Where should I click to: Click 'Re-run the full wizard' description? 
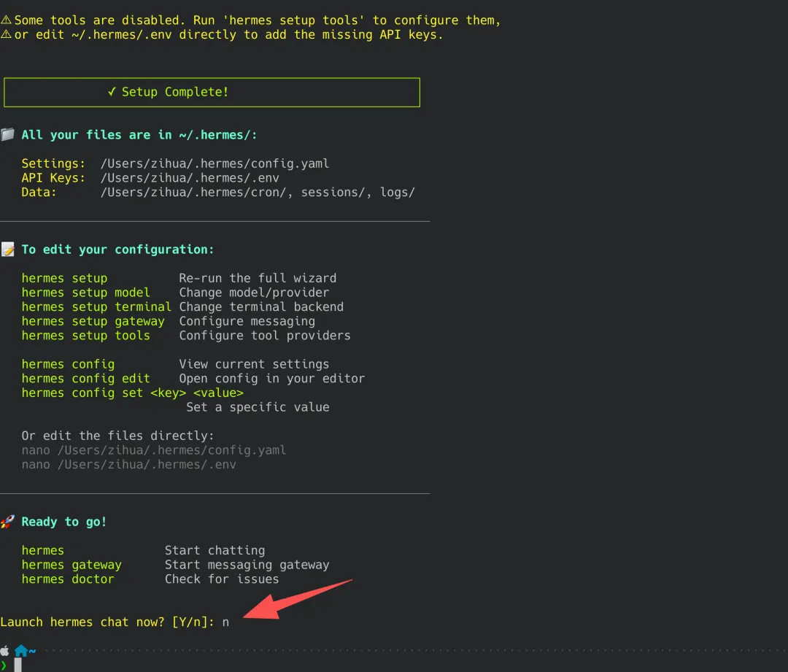(x=258, y=278)
